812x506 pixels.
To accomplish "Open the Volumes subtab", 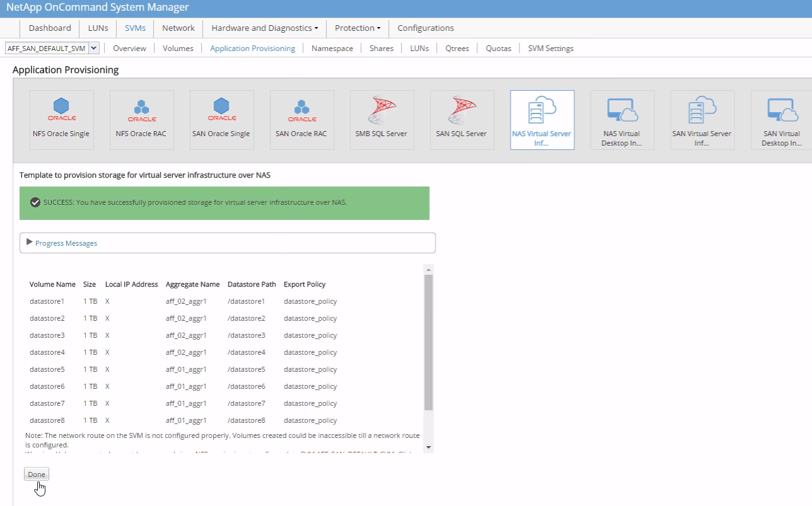I will 178,48.
